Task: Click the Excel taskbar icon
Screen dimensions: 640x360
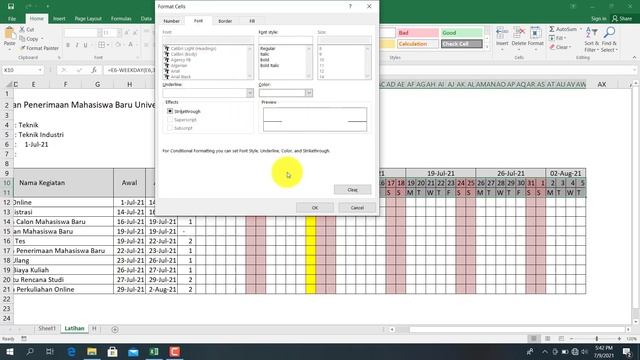Action: point(154,352)
